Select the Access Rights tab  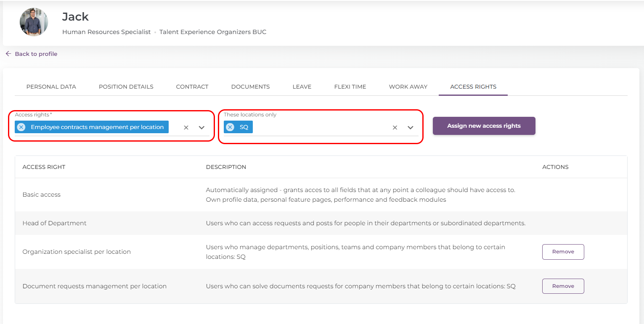tap(473, 87)
